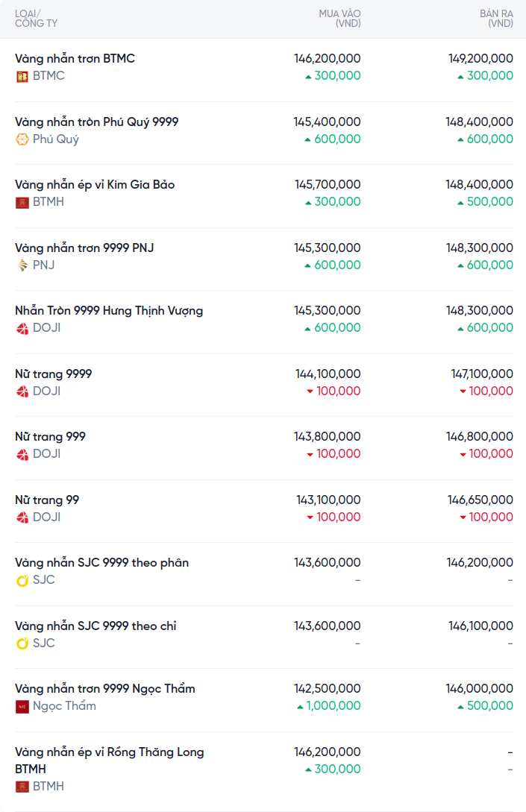Click the BTMH logo beside Kim Gia Bảo
526x812 pixels.
[x=22, y=202]
